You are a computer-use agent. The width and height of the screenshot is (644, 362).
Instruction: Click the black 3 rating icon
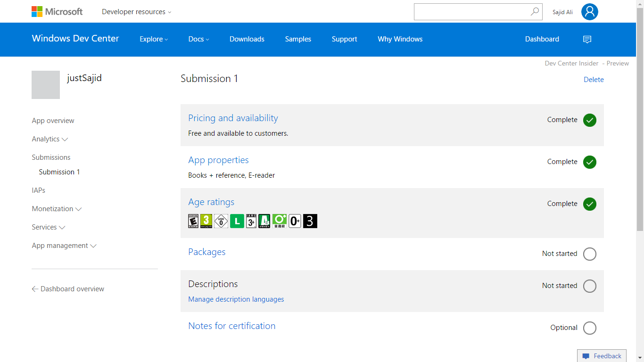[x=310, y=221]
